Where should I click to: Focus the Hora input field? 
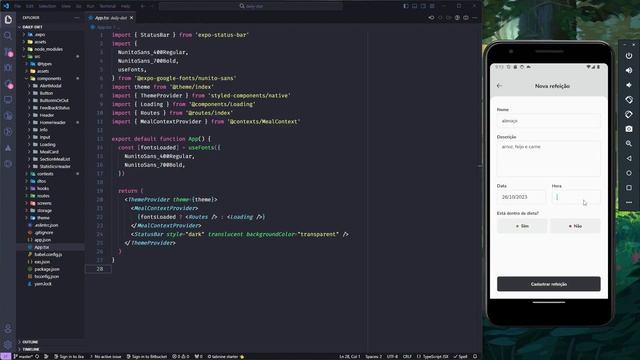pyautogui.click(x=576, y=197)
